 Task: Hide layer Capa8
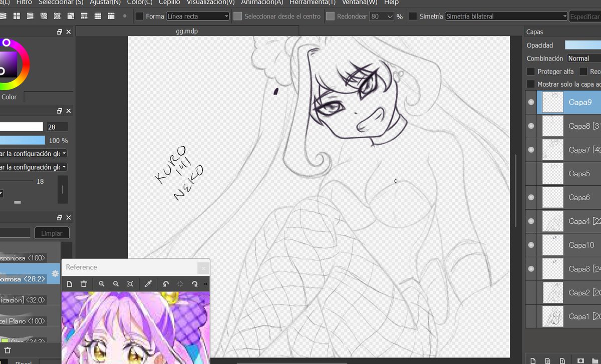click(x=531, y=126)
